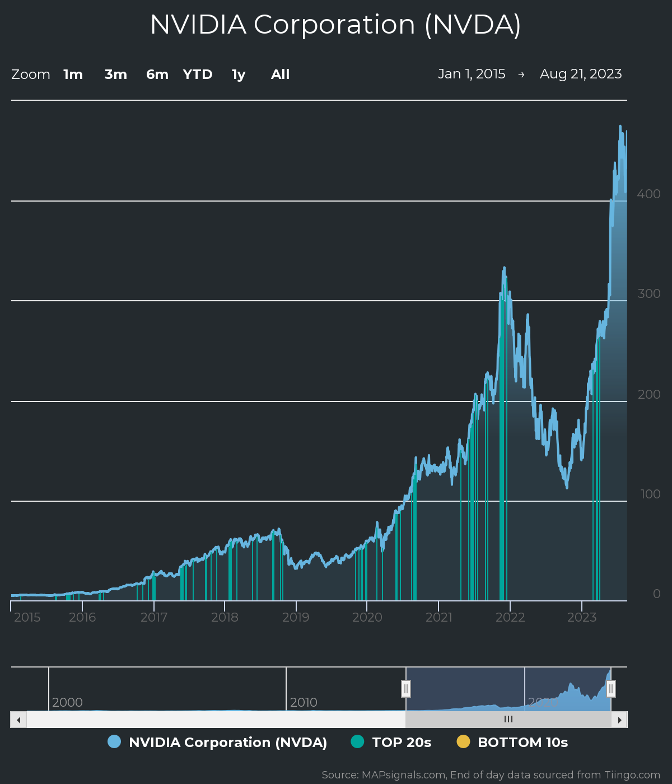The image size is (672, 784).
Task: Click the navigator left range handle
Action: click(x=406, y=688)
